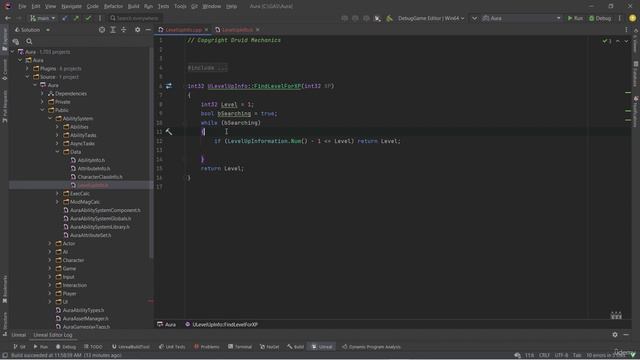Open the Navigate menu

(71, 6)
